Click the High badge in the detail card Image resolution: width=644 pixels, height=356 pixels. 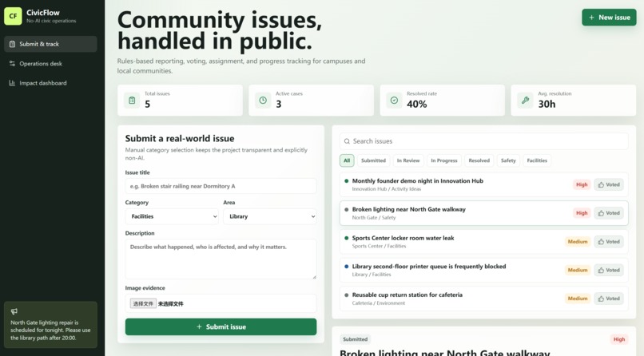[619, 339]
